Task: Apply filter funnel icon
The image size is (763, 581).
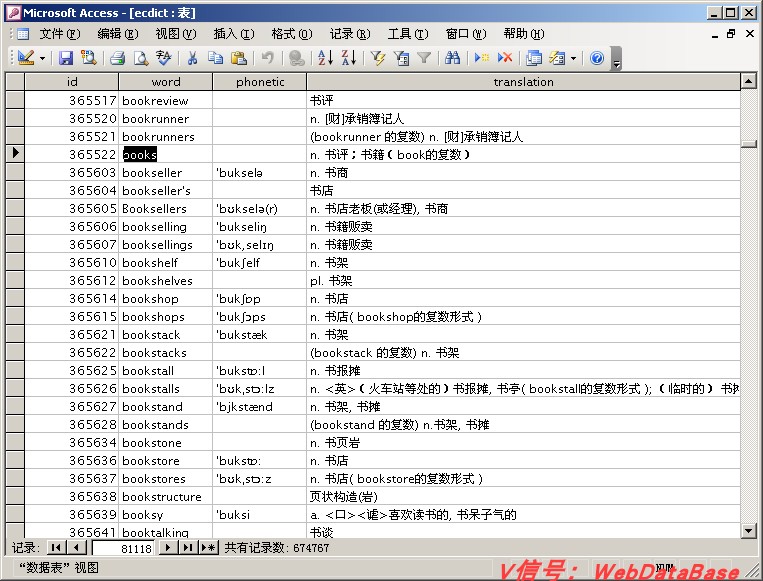Action: click(424, 58)
